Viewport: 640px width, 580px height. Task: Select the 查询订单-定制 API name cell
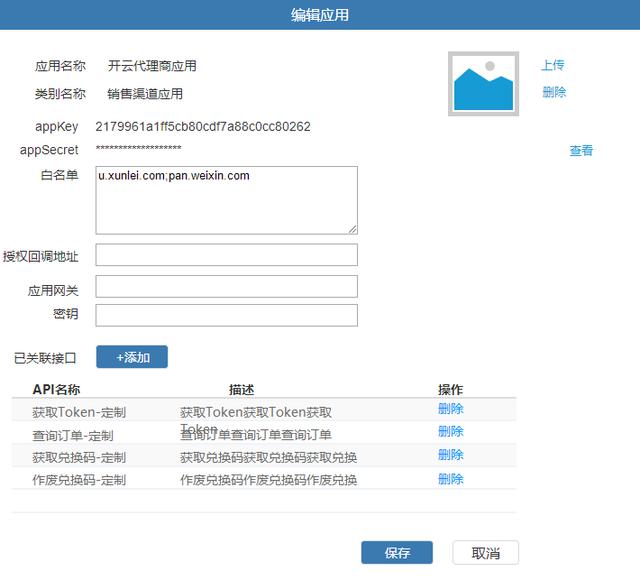pyautogui.click(x=73, y=436)
